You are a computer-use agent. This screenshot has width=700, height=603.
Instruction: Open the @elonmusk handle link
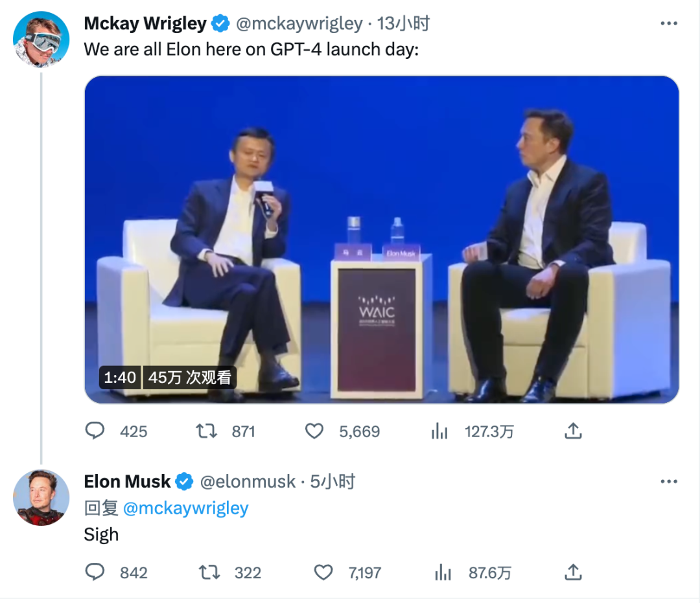click(x=247, y=482)
